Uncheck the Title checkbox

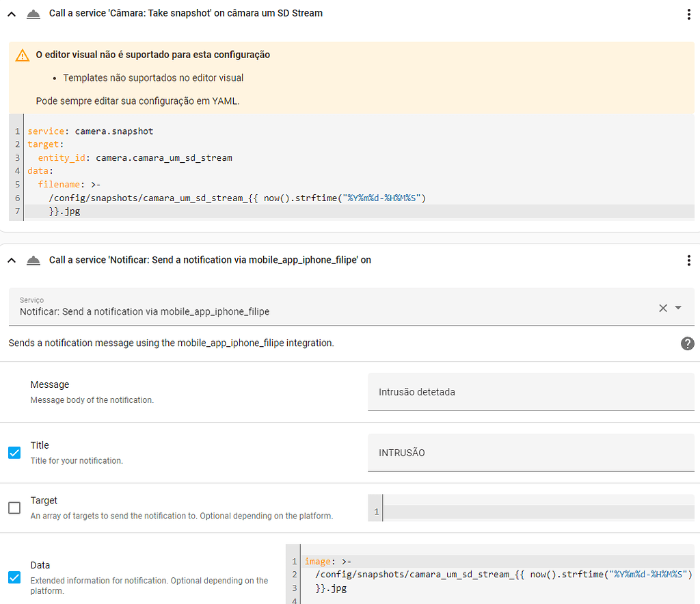click(x=14, y=452)
